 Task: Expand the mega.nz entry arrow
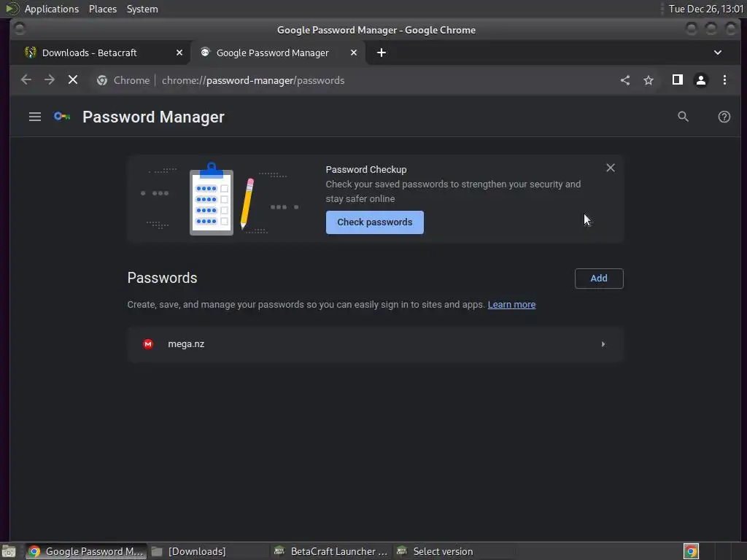point(603,344)
